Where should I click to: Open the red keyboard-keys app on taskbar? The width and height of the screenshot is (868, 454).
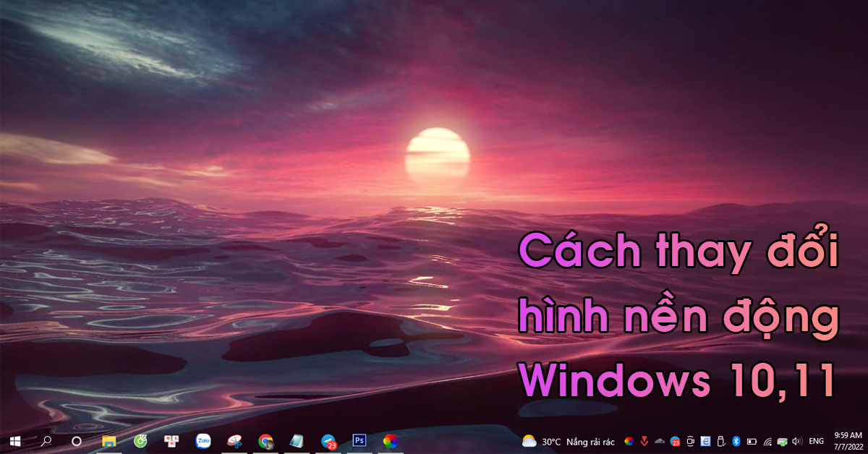171,441
